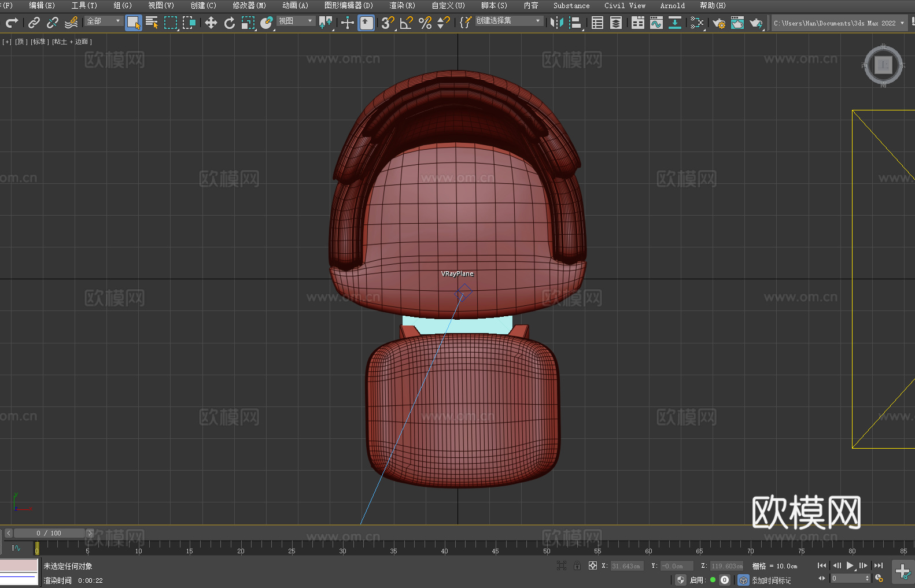Activate the Select and Rotate tool
Image resolution: width=915 pixels, height=588 pixels.
tap(230, 23)
